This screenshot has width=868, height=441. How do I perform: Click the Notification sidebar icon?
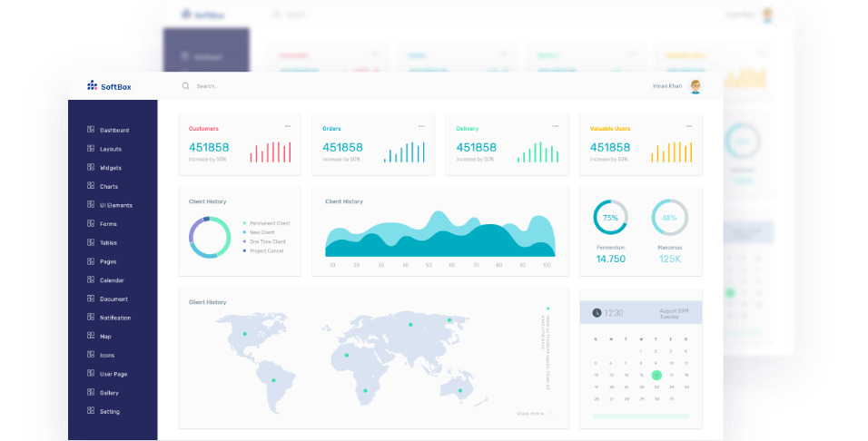point(91,317)
